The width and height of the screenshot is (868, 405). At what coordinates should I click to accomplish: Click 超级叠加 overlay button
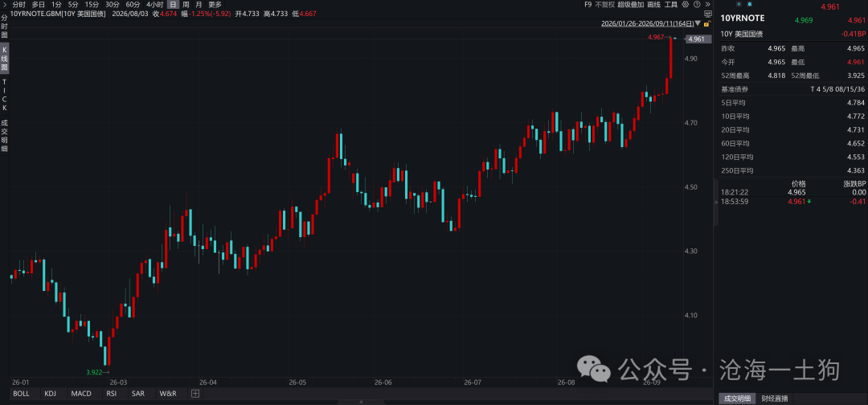point(631,5)
